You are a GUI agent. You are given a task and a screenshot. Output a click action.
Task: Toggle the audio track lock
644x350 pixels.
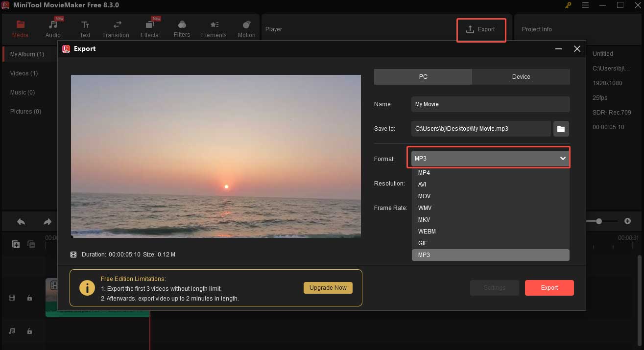point(29,331)
